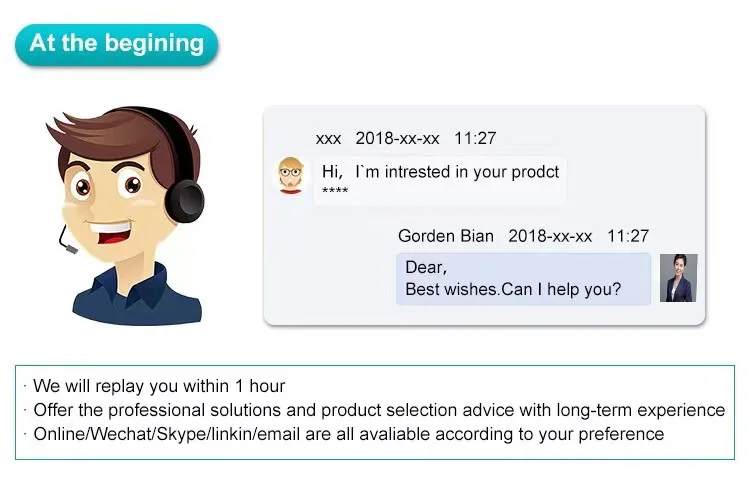
Task: Select the "Best wishes.Can I help you?" reply
Action: pyautogui.click(x=513, y=290)
